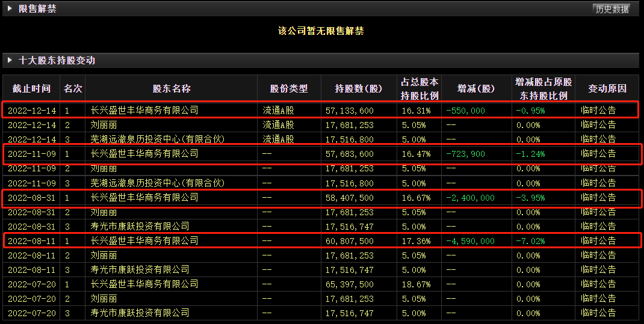Open the 历史数据 button

611,8
